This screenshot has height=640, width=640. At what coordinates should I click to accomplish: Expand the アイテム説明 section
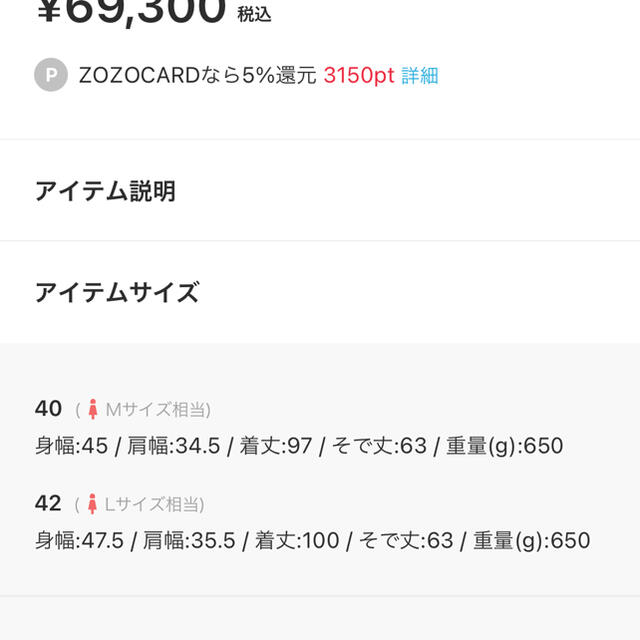(x=320, y=190)
